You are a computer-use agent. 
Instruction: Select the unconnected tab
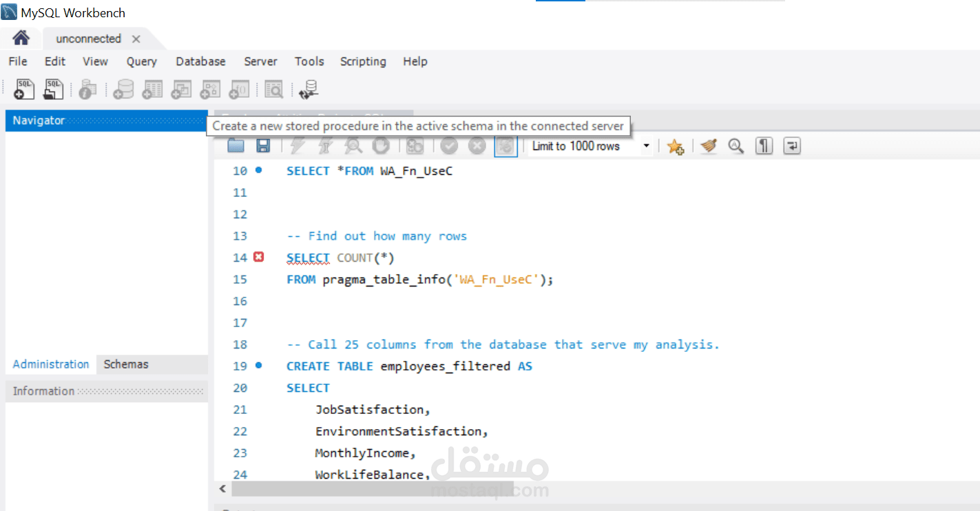tap(88, 39)
